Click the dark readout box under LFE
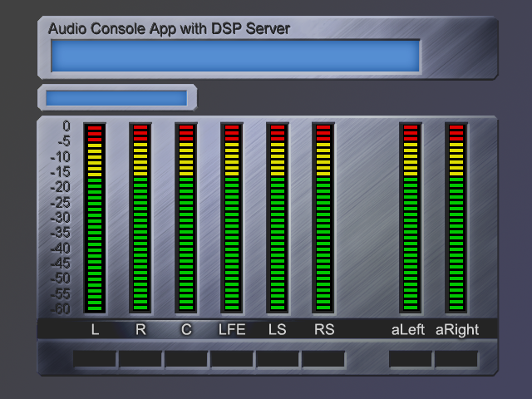The height and width of the screenshot is (399, 532). pos(232,359)
